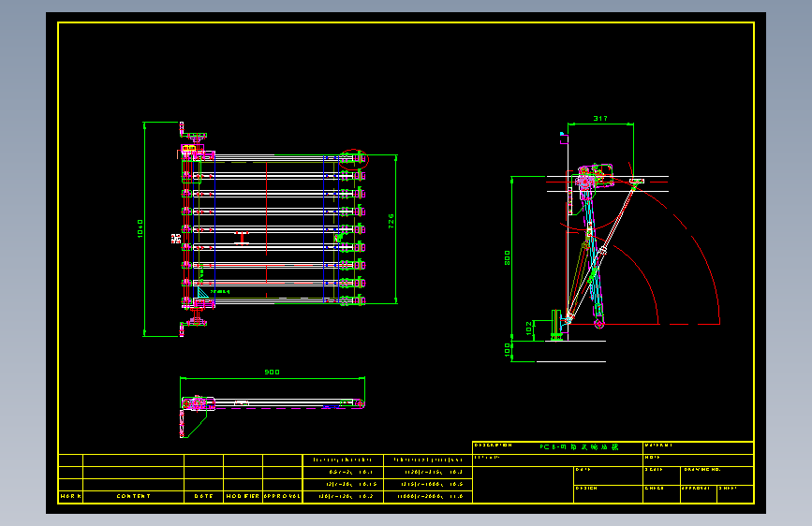
Task: Click the red circled detail on conveyor
Action: [x=354, y=159]
